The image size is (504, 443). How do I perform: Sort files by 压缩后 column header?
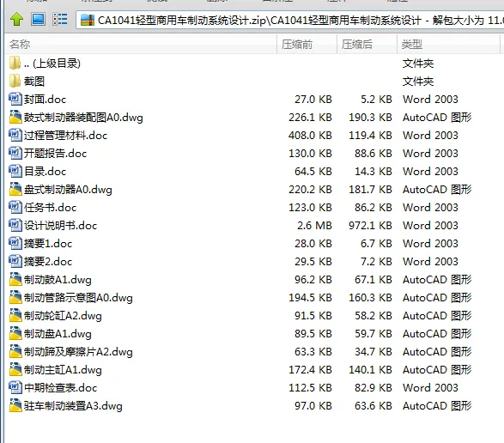pyautogui.click(x=367, y=44)
